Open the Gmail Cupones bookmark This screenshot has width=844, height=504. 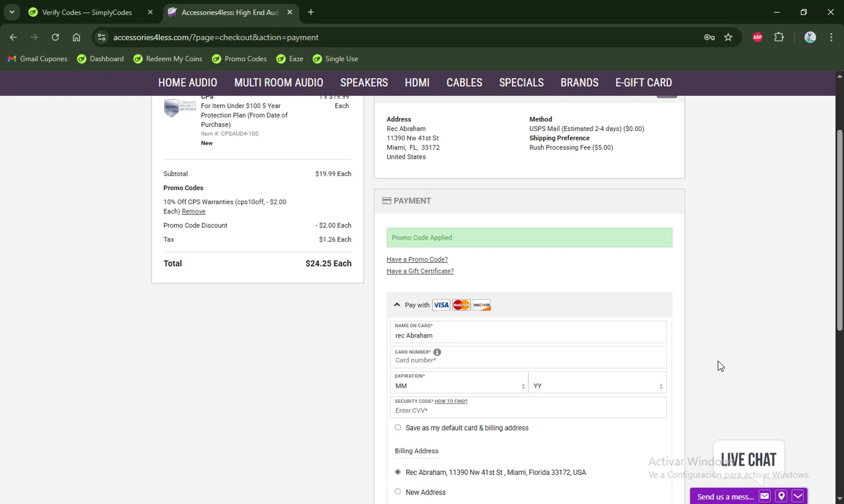(37, 58)
